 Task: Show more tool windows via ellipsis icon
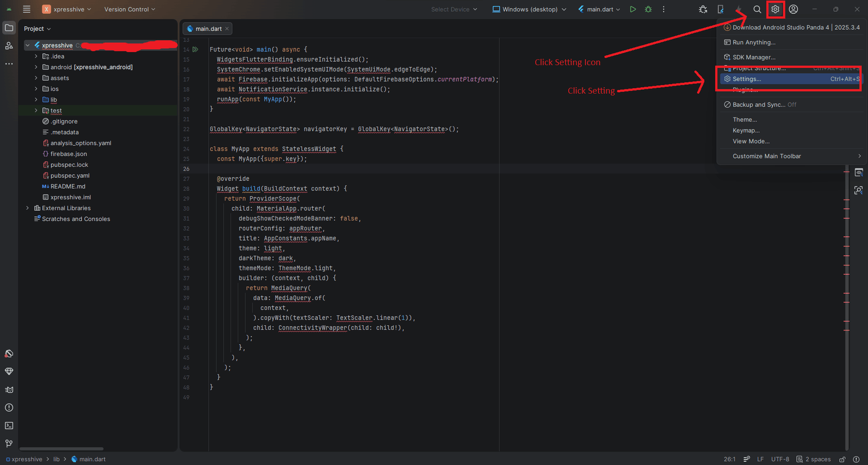pyautogui.click(x=9, y=63)
